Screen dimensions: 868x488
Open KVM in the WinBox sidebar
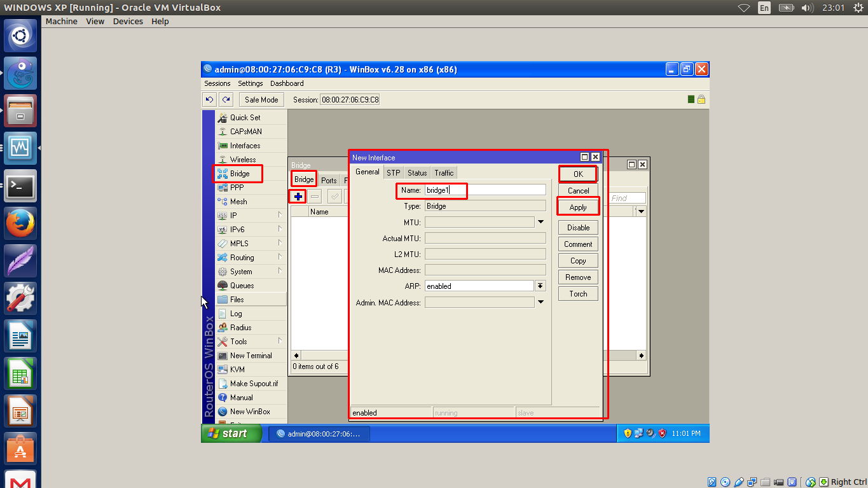[x=237, y=370]
